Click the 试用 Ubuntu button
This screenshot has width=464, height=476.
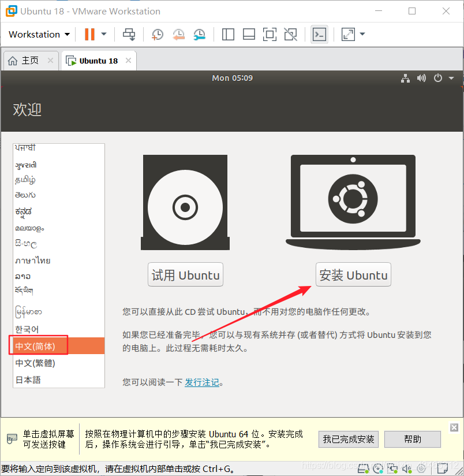pyautogui.click(x=186, y=275)
